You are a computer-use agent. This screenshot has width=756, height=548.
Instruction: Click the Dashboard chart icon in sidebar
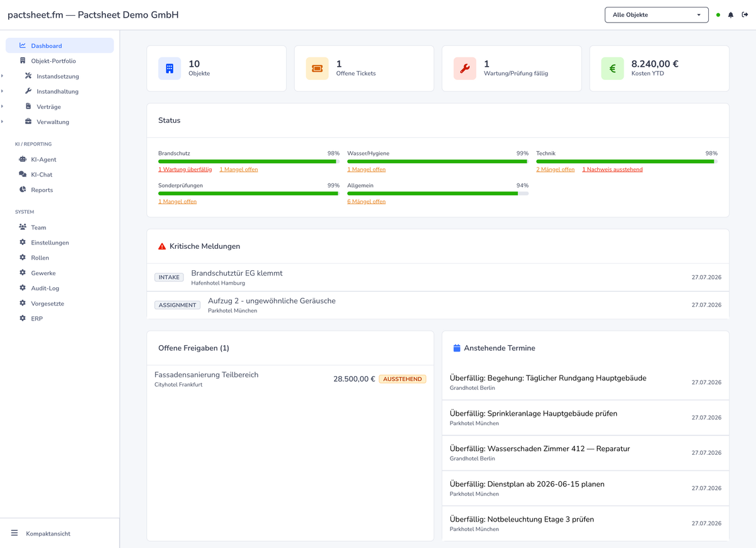tap(23, 45)
